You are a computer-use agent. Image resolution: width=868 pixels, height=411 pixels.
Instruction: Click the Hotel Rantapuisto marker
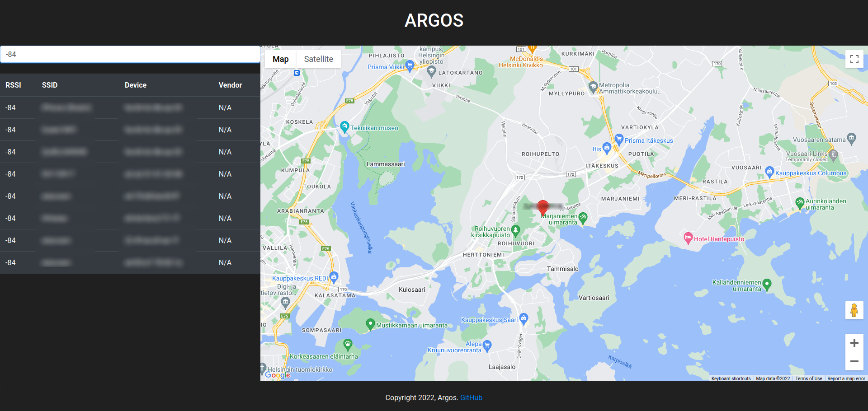[x=688, y=238]
